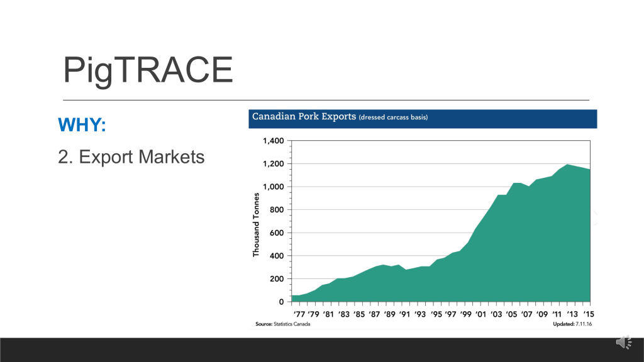644x362 pixels.
Task: Select the '2. Export Markets' text line
Action: point(131,156)
